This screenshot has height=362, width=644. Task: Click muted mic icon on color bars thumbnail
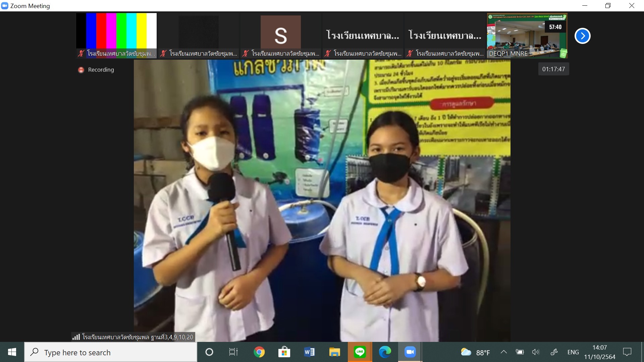(81, 53)
